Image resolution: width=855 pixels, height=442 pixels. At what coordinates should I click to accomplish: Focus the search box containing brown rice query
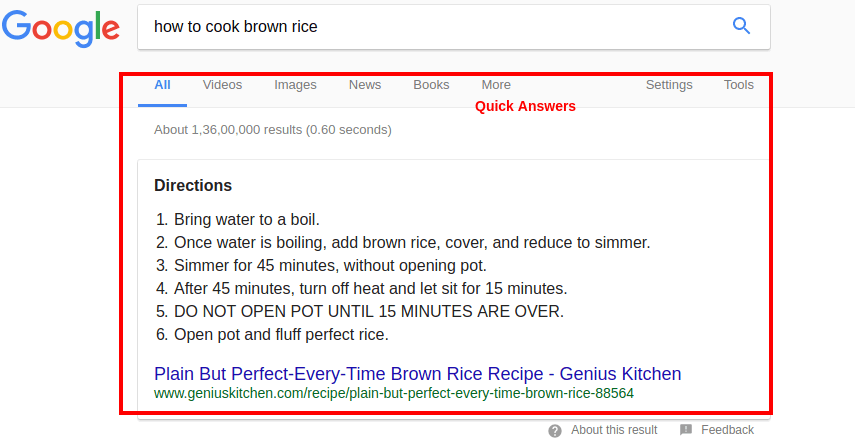click(430, 27)
